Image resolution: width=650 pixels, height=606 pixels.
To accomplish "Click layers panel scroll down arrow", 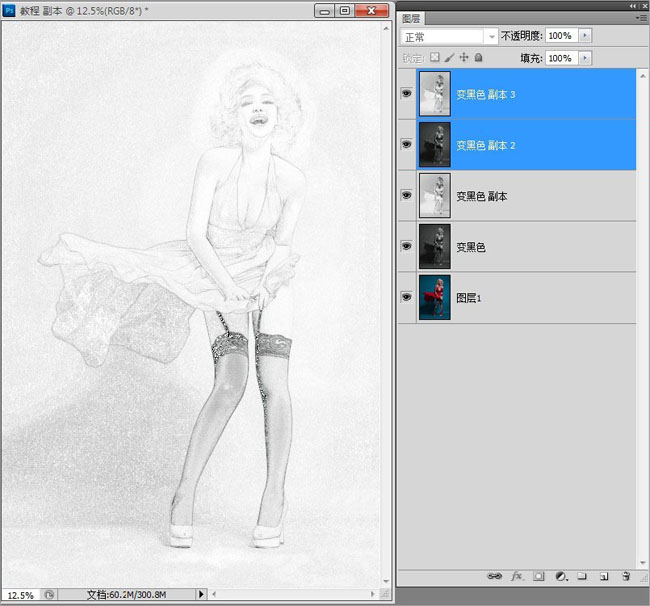I will [643, 563].
